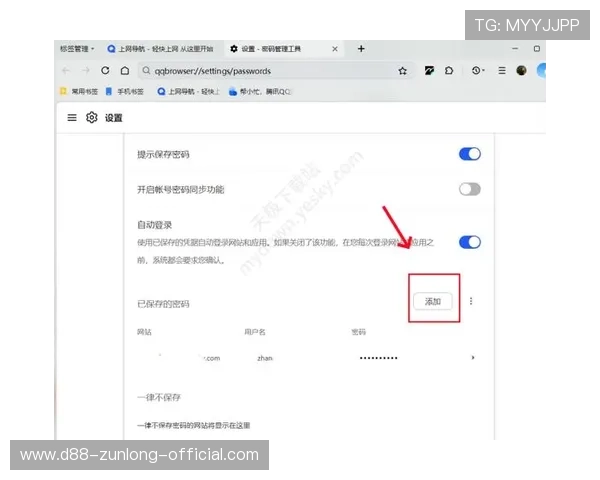Open the settings sidebar hamburger menu
Image resolution: width=600 pixels, height=480 pixels.
pos(72,118)
